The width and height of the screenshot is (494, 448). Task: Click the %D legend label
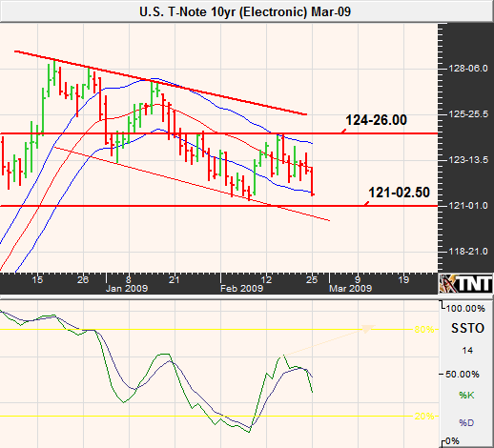[x=466, y=423]
